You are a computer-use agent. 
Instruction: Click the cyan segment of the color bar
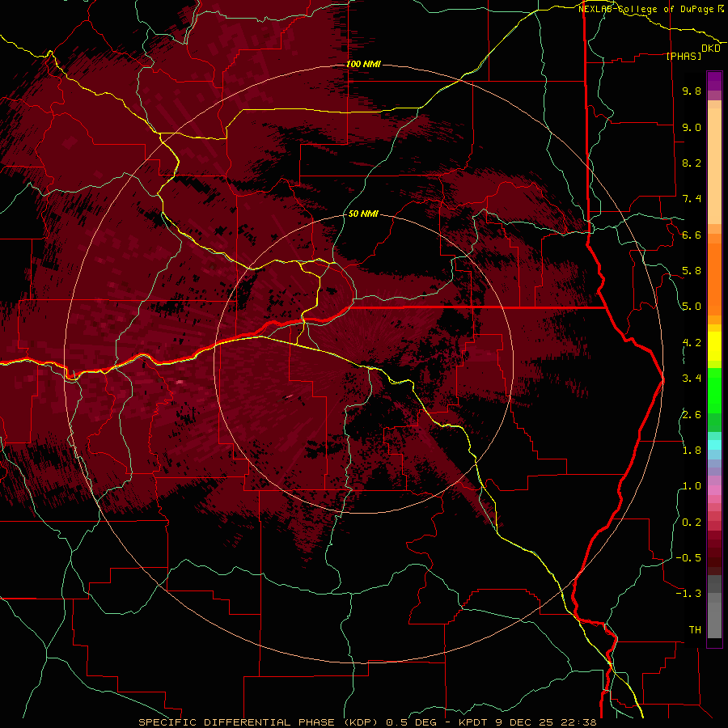(714, 445)
